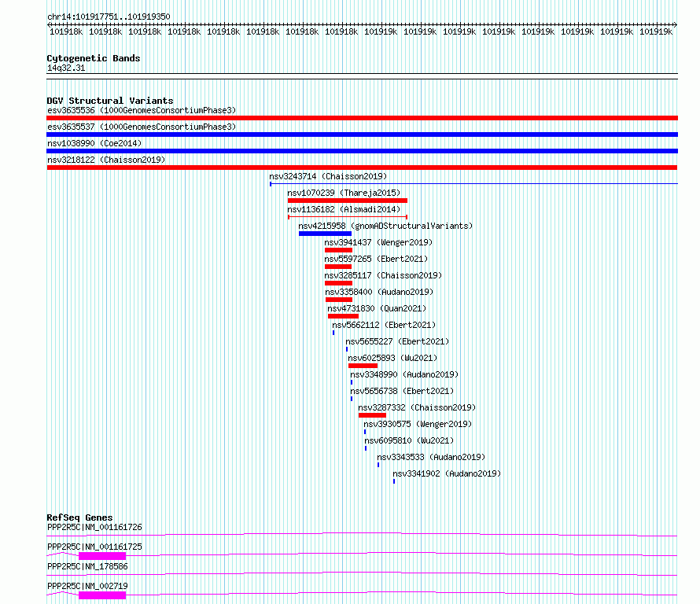Click the red bar under nsv4731830
700x604 pixels.
343,316
